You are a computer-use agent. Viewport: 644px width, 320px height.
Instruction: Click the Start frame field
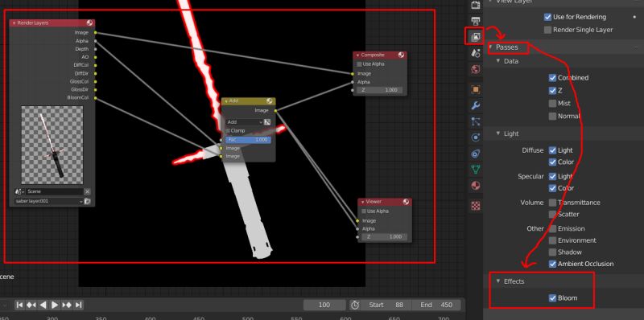[x=386, y=305]
